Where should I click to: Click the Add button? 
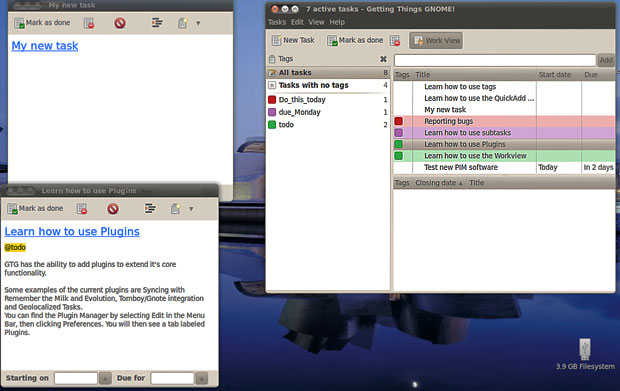(x=606, y=60)
